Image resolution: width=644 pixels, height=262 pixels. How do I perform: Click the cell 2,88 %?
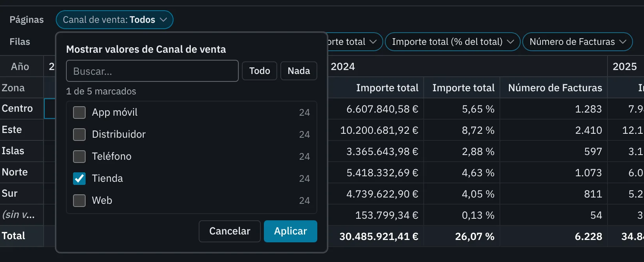coord(462,151)
